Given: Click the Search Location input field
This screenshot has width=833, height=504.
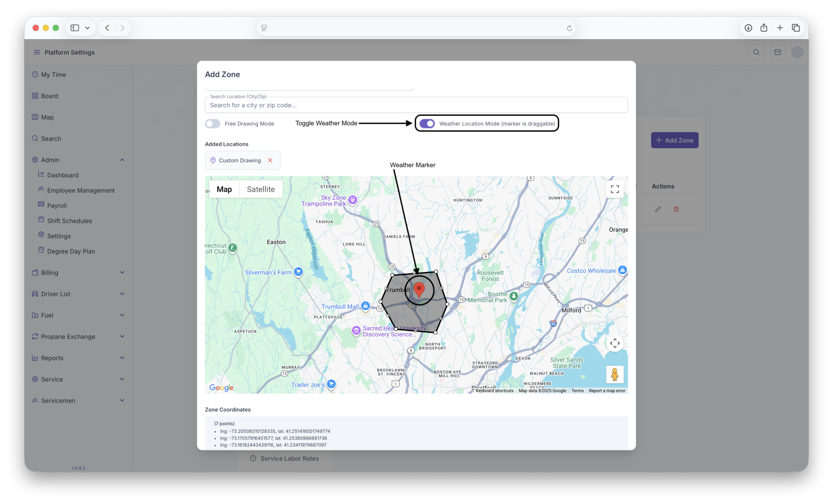Looking at the screenshot, I should pyautogui.click(x=416, y=105).
